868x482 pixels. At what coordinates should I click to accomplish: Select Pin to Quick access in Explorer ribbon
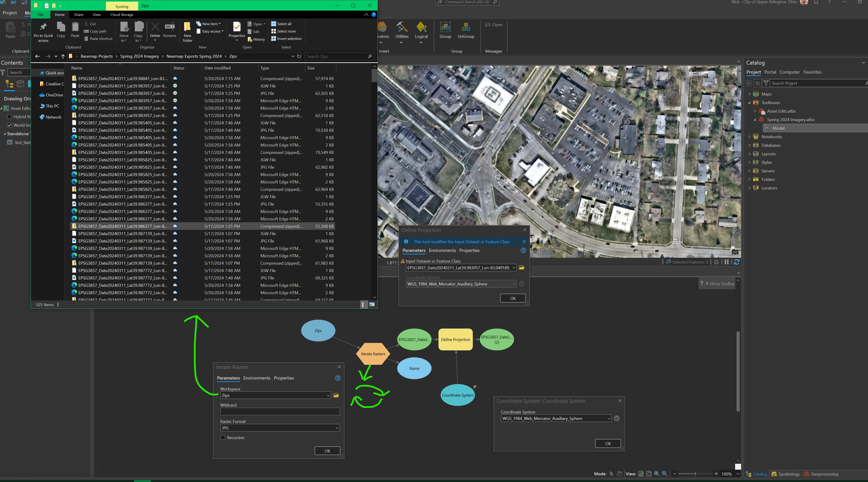point(43,31)
